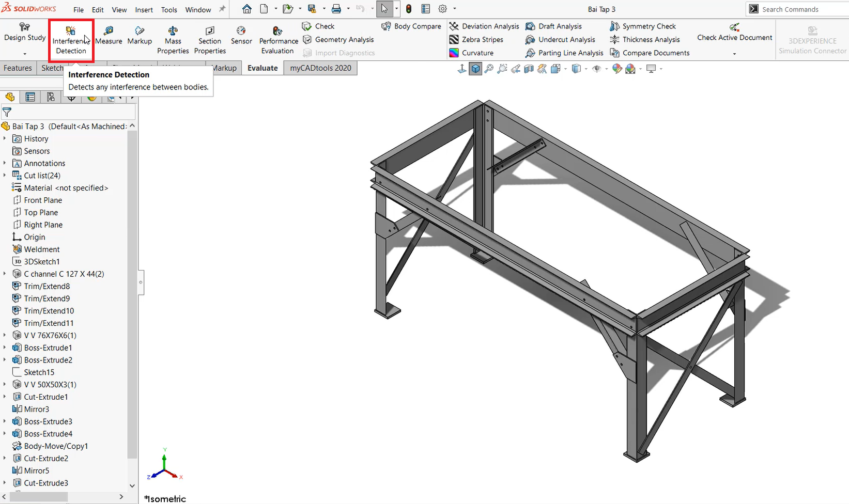Click the Rebuild traffic light icon
Viewport: 849px width, 504px height.
(409, 9)
